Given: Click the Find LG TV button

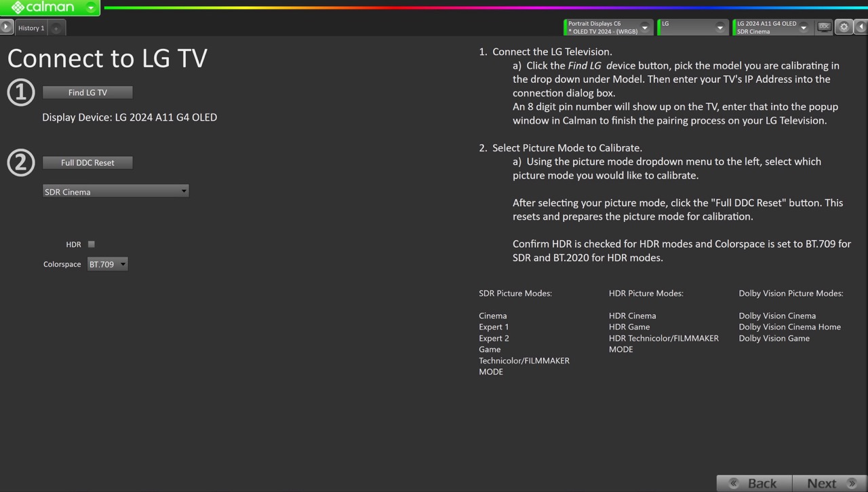Looking at the screenshot, I should tap(87, 92).
